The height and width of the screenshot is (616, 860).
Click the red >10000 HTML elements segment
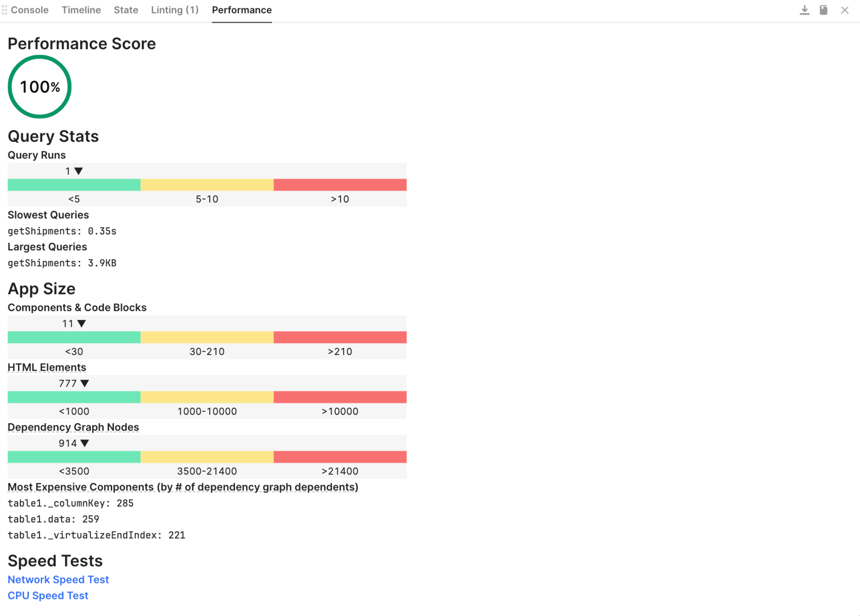click(340, 397)
